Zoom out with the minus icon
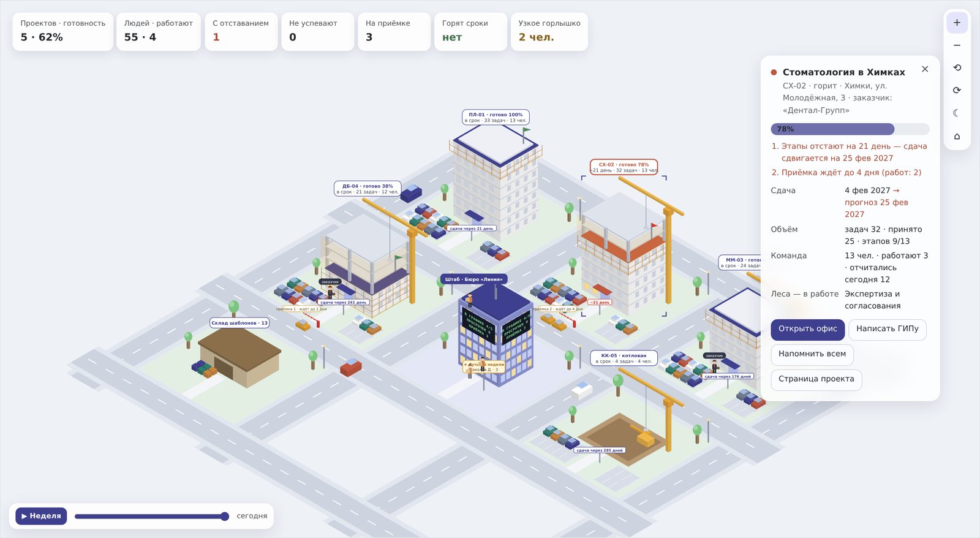This screenshot has height=538, width=980. tap(957, 45)
